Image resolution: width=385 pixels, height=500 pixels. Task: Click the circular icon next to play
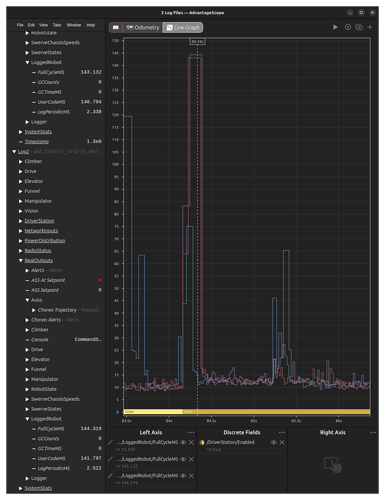pyautogui.click(x=348, y=27)
